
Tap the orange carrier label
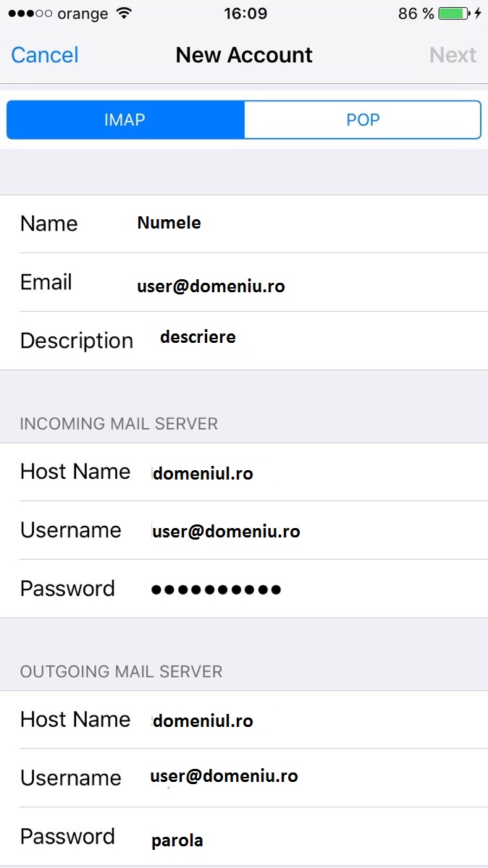pyautogui.click(x=81, y=14)
